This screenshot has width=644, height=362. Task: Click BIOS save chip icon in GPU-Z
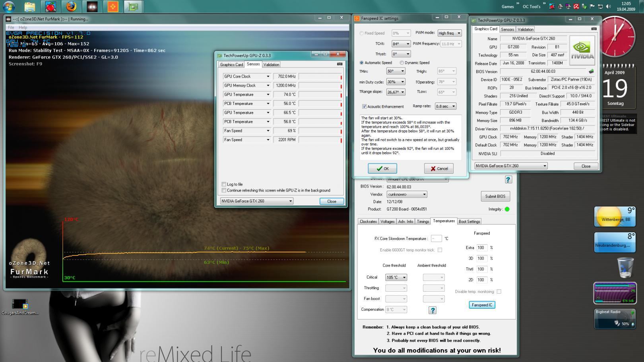point(591,72)
